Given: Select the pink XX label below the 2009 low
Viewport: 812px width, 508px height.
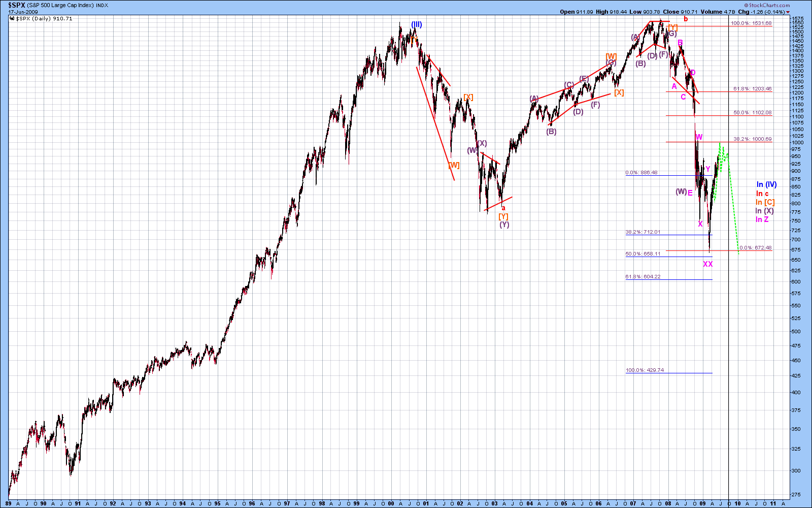Looking at the screenshot, I should (707, 264).
